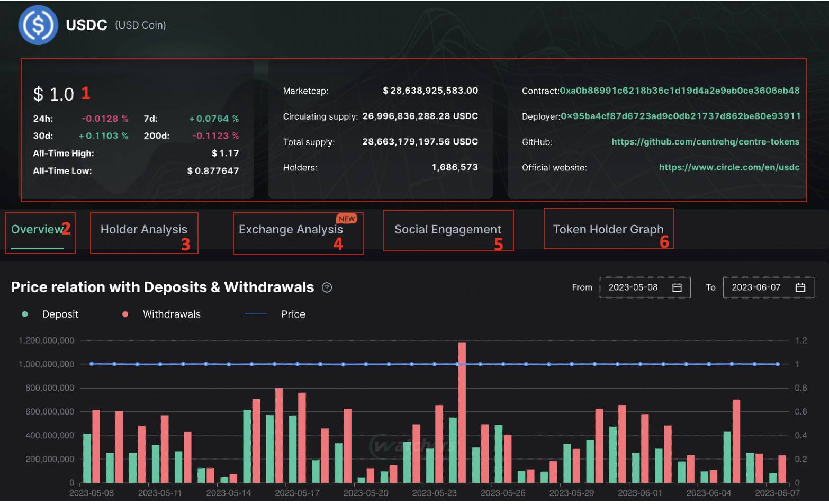Open the Token Holder Graph tab
Screen dimensions: 829x504
[x=608, y=229]
